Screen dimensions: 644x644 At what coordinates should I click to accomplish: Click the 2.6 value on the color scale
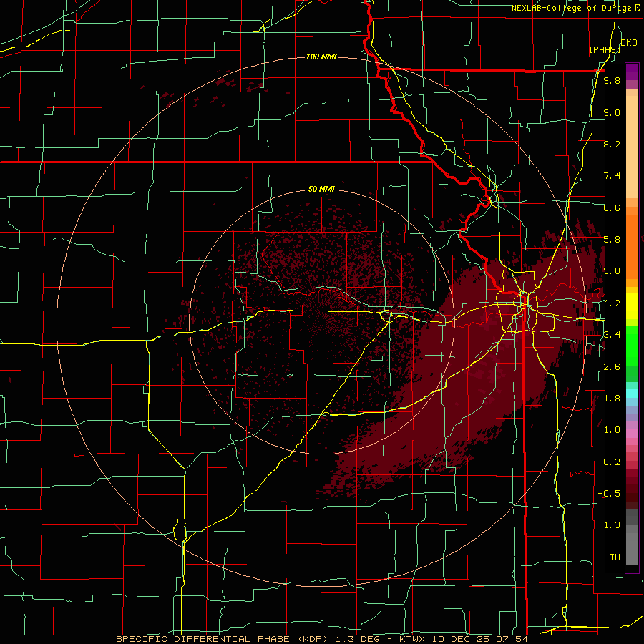point(612,367)
